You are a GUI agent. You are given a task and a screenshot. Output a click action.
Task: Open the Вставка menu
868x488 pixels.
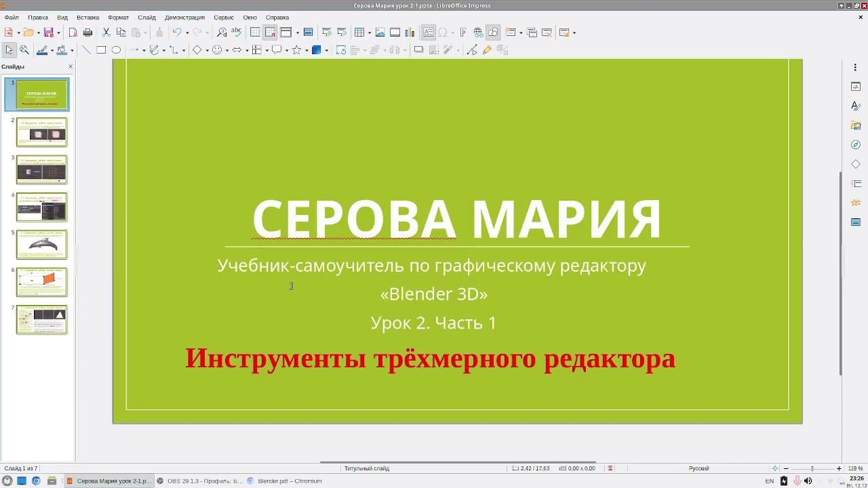87,17
